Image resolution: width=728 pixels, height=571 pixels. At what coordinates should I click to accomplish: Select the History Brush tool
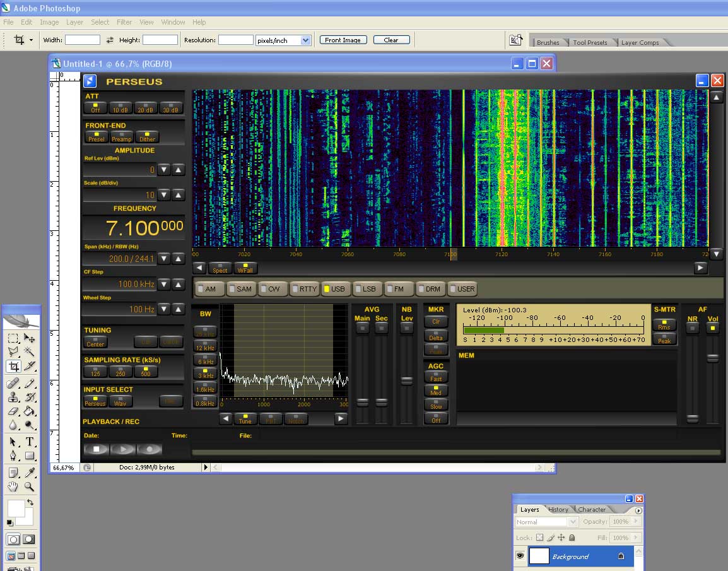29,397
